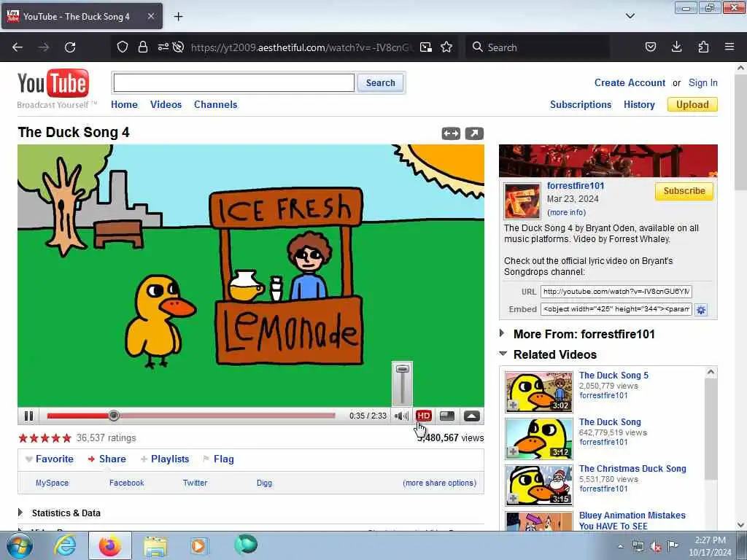Image resolution: width=747 pixels, height=560 pixels.
Task: Click the YouTube Search button
Action: pyautogui.click(x=381, y=83)
